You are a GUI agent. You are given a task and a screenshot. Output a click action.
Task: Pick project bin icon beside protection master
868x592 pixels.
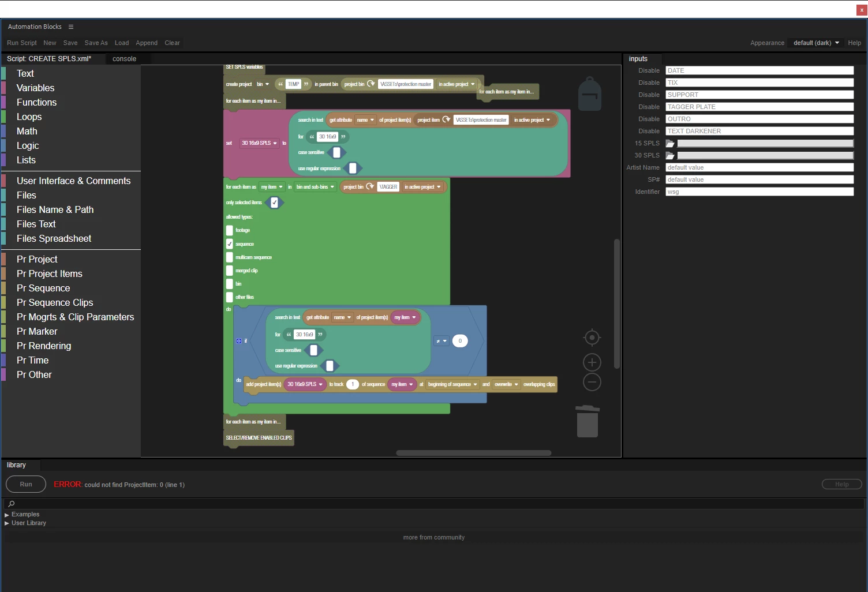371,84
